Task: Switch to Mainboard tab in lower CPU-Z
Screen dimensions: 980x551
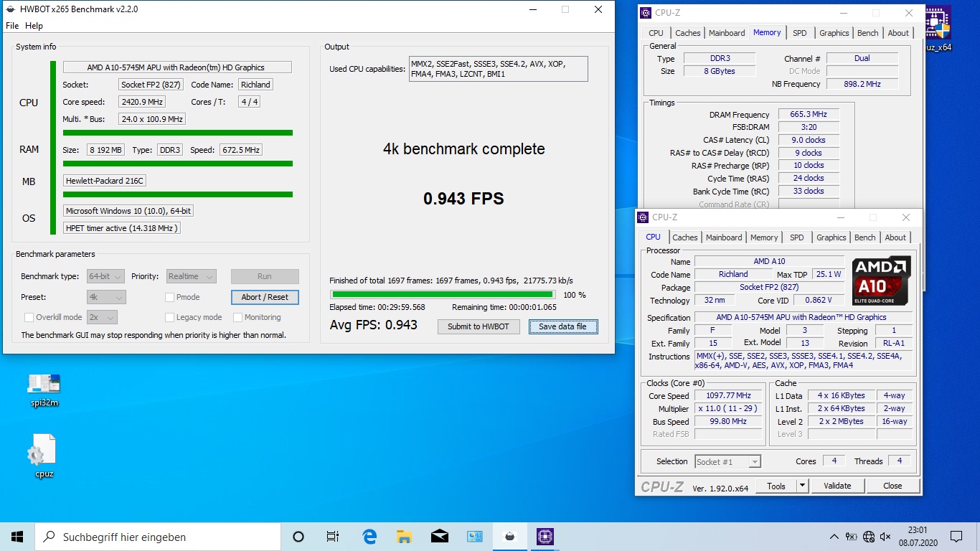Action: point(723,237)
